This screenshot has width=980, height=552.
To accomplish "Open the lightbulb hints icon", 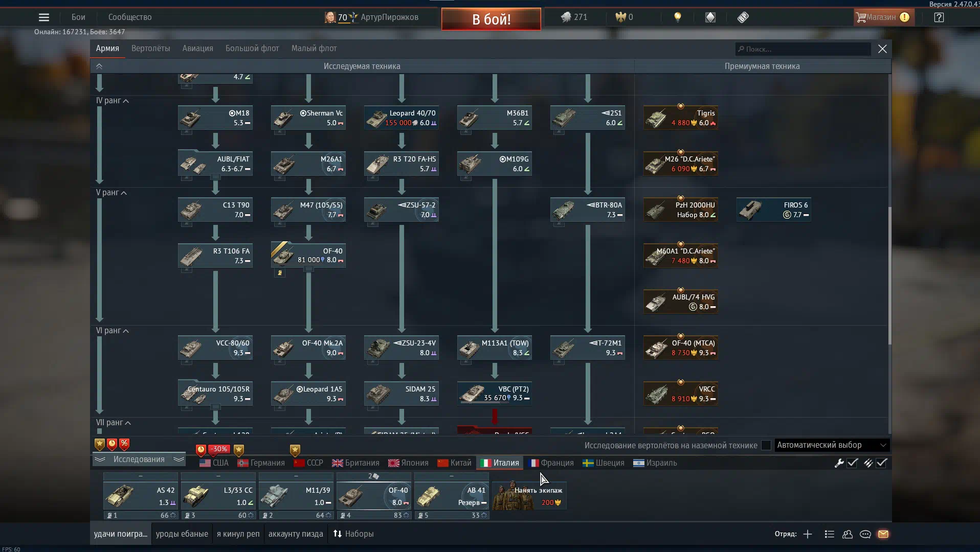I will point(678,17).
